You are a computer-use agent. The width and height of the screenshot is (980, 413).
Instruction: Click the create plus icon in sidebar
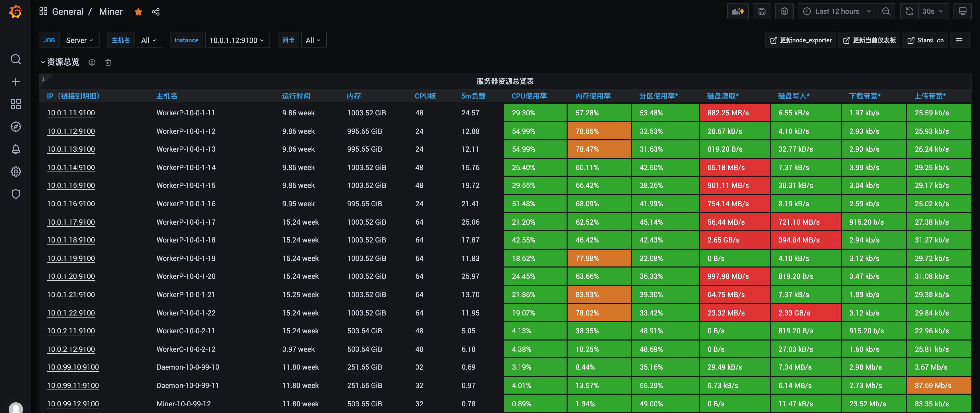[x=16, y=82]
